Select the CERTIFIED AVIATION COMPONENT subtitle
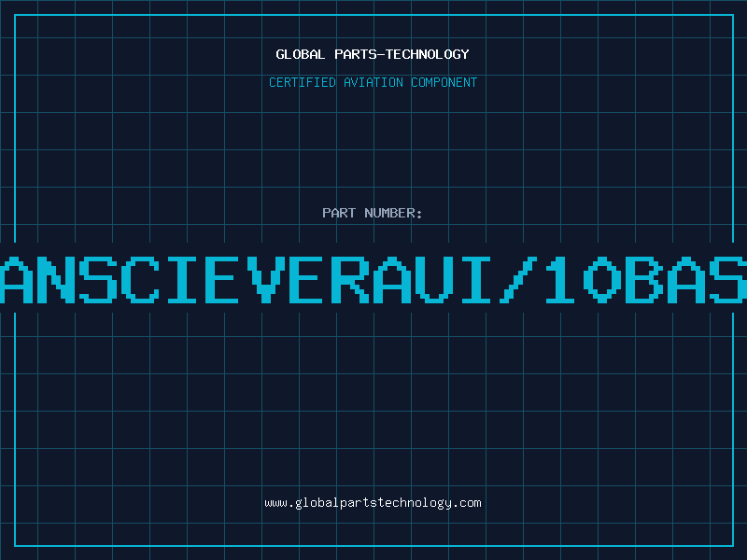This screenshot has height=560, width=747. (x=373, y=82)
